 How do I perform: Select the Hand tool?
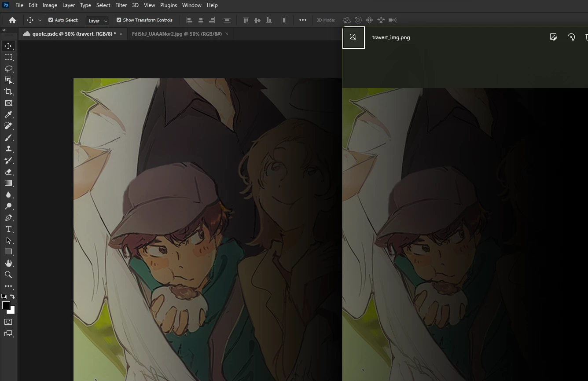click(x=8, y=263)
